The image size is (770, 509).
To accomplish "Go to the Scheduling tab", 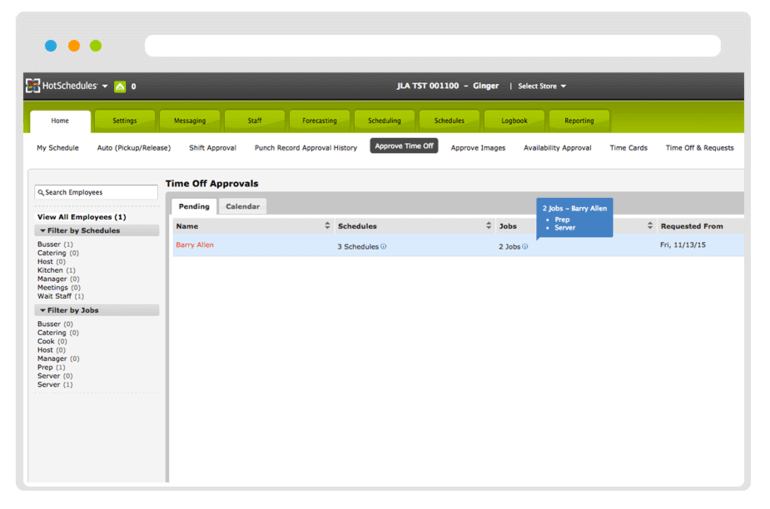I will (x=385, y=121).
